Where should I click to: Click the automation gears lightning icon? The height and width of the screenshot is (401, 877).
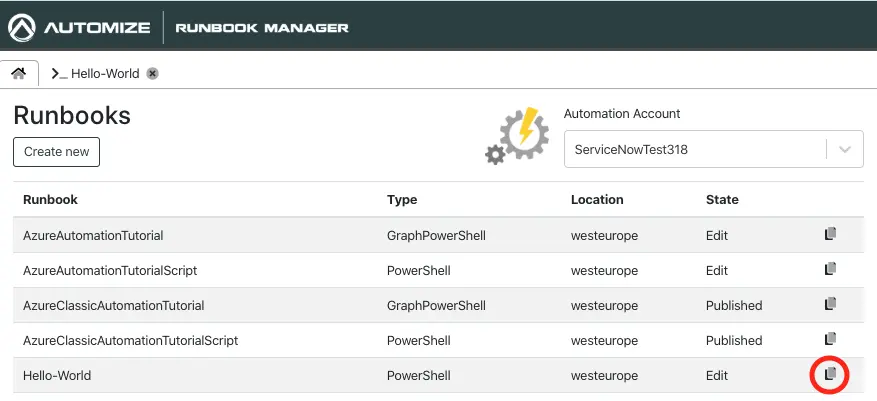click(518, 135)
